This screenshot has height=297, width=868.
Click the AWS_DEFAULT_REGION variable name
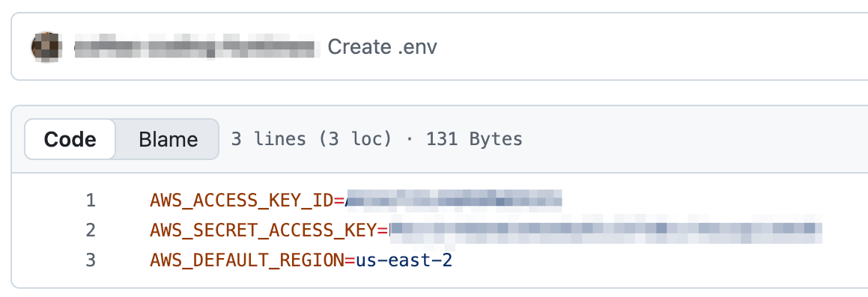tap(247, 260)
